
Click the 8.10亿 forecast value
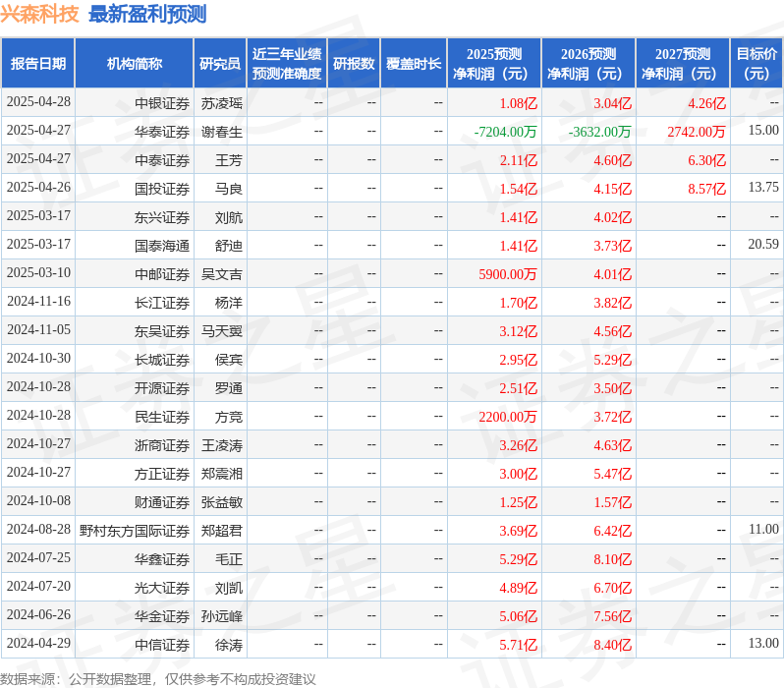click(x=613, y=560)
